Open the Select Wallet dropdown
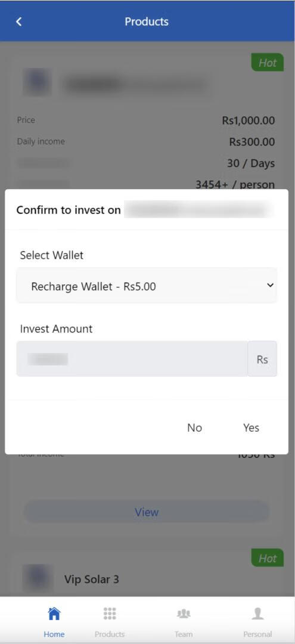The image size is (295, 644). coord(147,286)
